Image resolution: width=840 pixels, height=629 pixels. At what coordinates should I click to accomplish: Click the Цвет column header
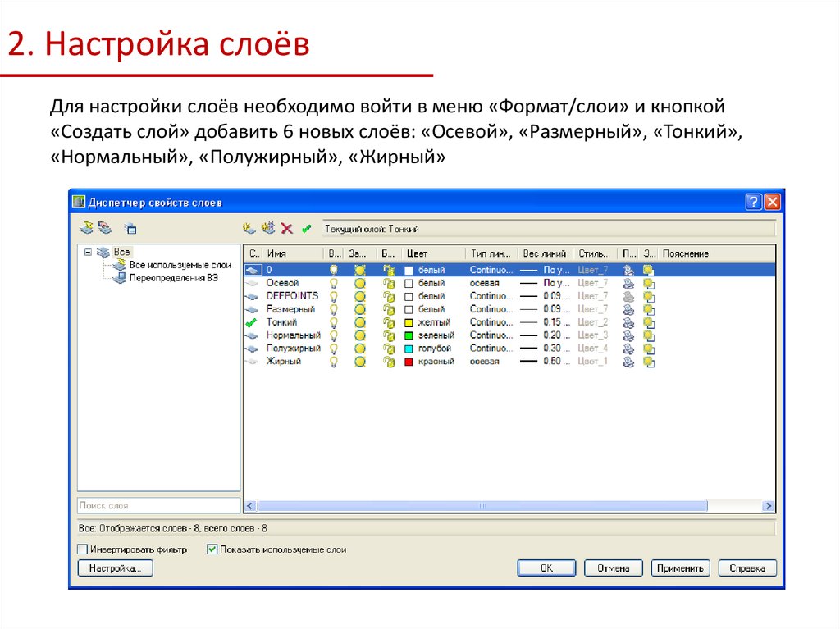pyautogui.click(x=433, y=254)
